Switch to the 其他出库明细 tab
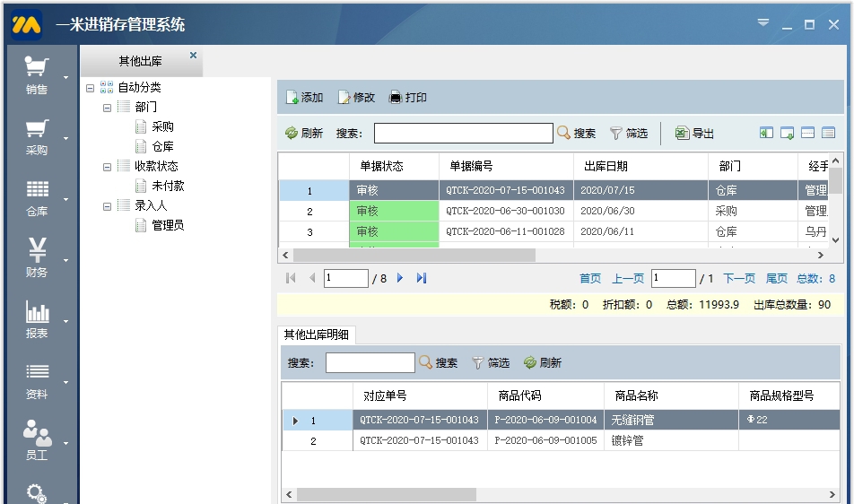The height and width of the screenshot is (504, 854). [317, 335]
